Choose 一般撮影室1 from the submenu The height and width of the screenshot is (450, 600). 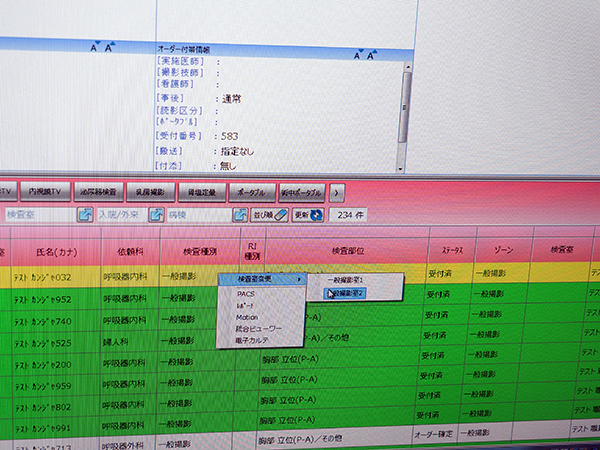click(x=346, y=280)
